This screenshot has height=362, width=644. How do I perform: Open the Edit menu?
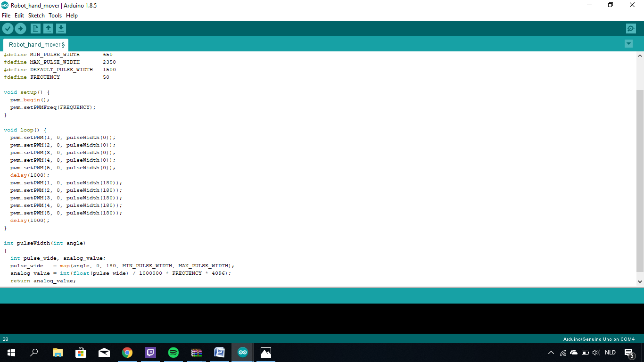pyautogui.click(x=19, y=16)
